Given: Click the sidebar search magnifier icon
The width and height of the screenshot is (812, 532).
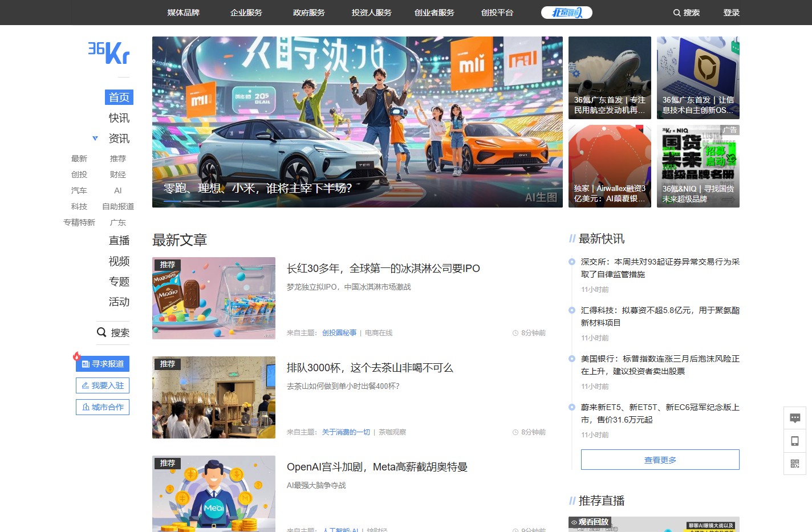Looking at the screenshot, I should [x=101, y=332].
